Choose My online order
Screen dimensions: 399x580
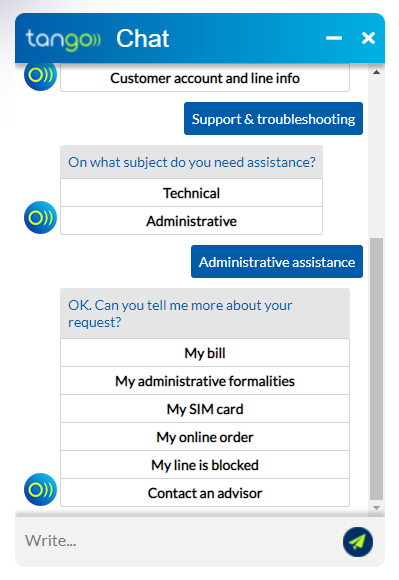pos(205,437)
